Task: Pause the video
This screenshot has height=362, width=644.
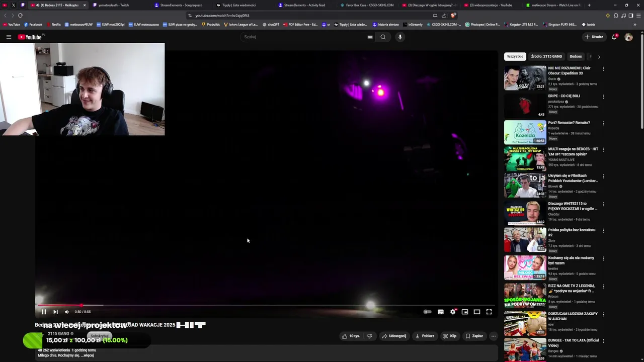Action: [x=44, y=312]
